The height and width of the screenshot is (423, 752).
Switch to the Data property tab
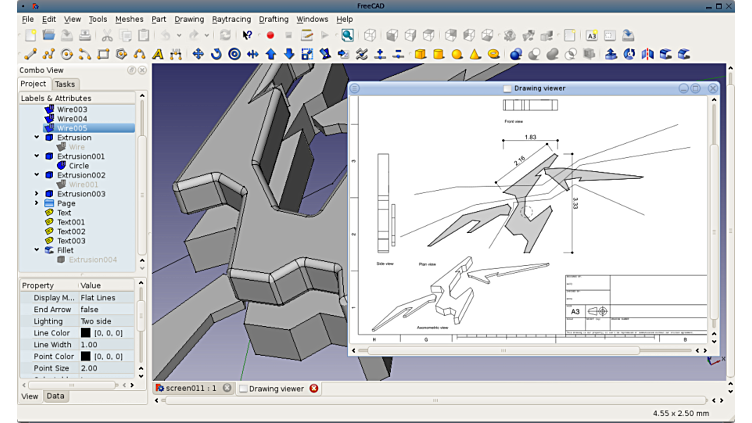(55, 396)
